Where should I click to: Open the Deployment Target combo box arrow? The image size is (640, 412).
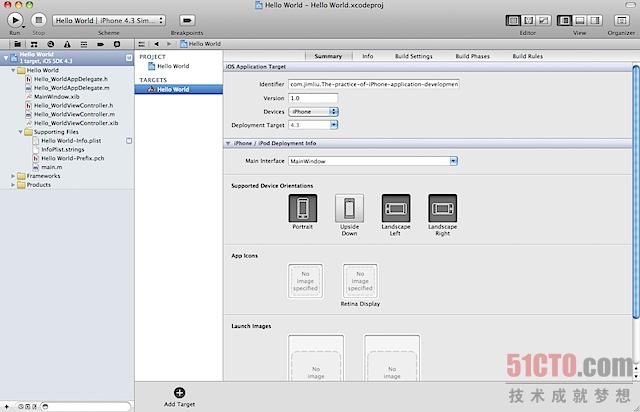(x=334, y=125)
